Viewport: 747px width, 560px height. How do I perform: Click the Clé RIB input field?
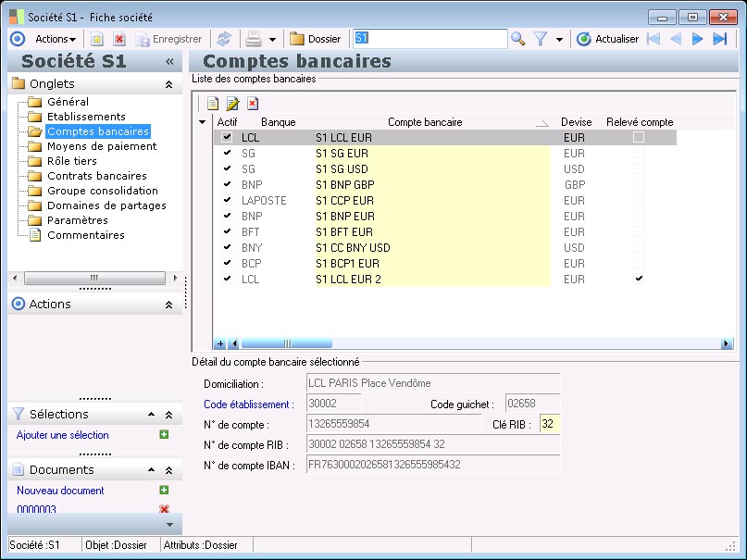point(549,424)
